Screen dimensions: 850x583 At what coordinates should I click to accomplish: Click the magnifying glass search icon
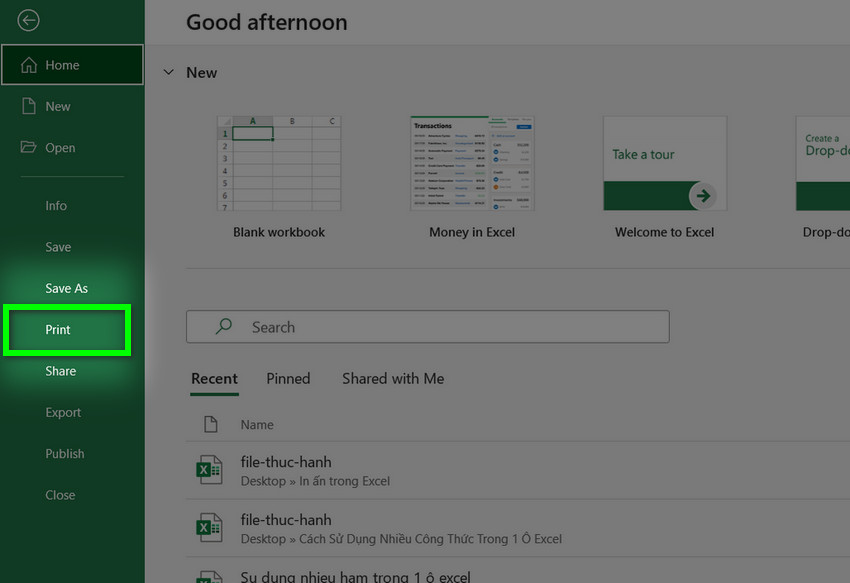pyautogui.click(x=225, y=327)
